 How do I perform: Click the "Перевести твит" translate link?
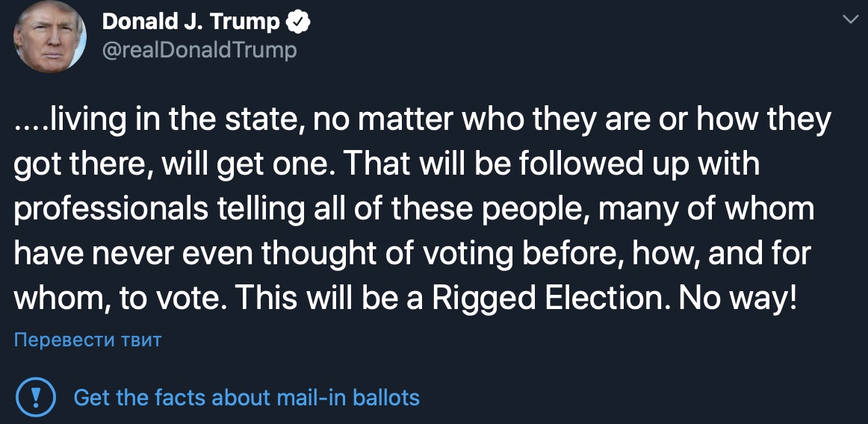(88, 340)
